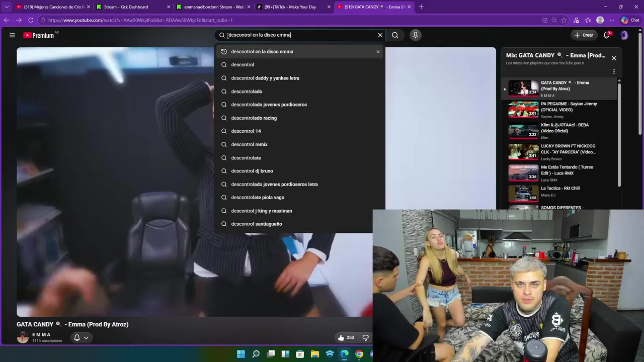Click the YouTube search input field
The image size is (644, 362).
300,35
